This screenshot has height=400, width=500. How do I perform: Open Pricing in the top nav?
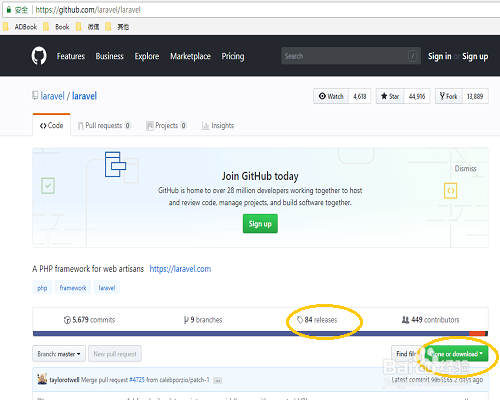click(233, 56)
